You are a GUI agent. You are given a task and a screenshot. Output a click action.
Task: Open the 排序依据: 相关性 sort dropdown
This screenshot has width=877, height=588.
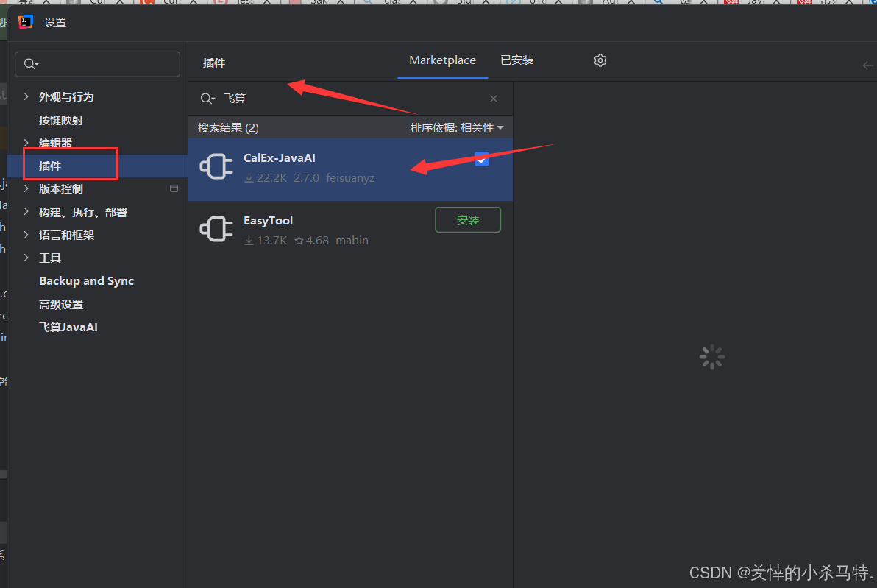457,128
